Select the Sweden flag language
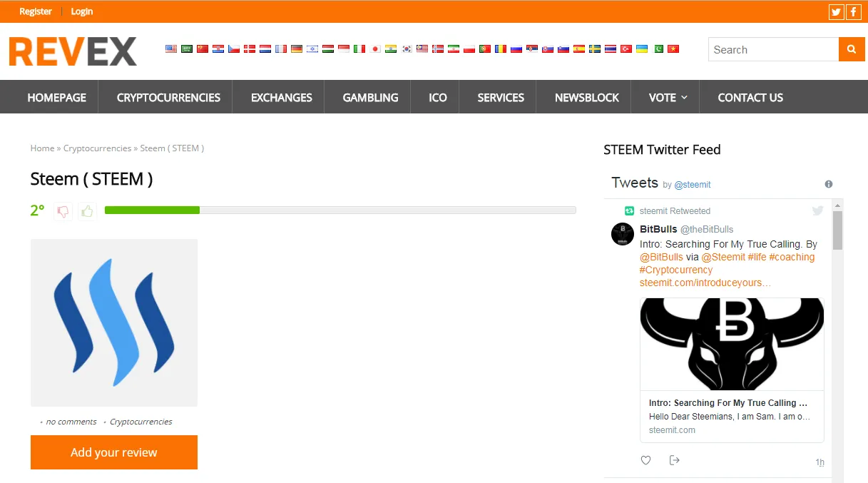The width and height of the screenshot is (868, 483). click(595, 49)
